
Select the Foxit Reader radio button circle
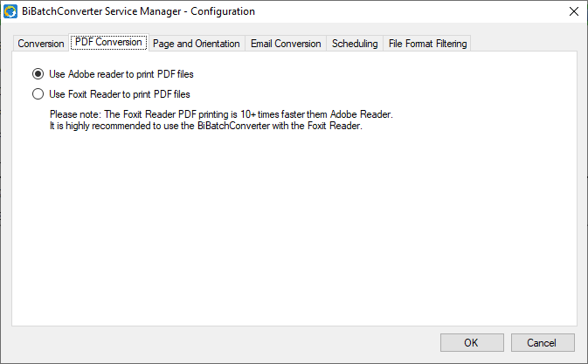38,93
